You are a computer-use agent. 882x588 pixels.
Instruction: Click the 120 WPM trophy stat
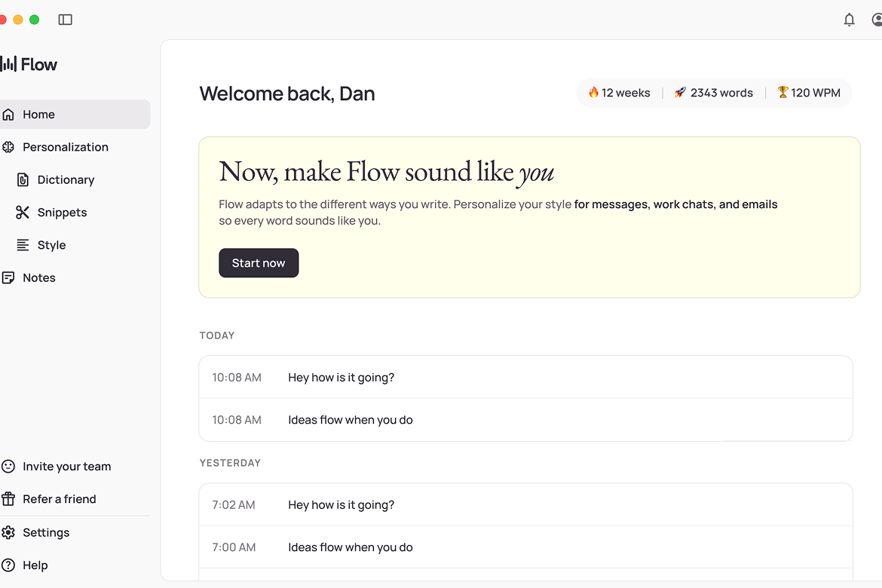pyautogui.click(x=808, y=93)
